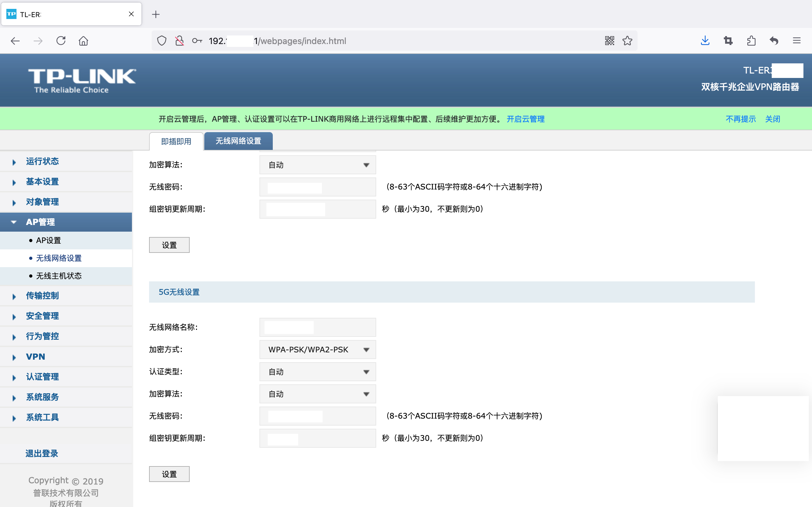Click the browser reload icon

[x=61, y=41]
